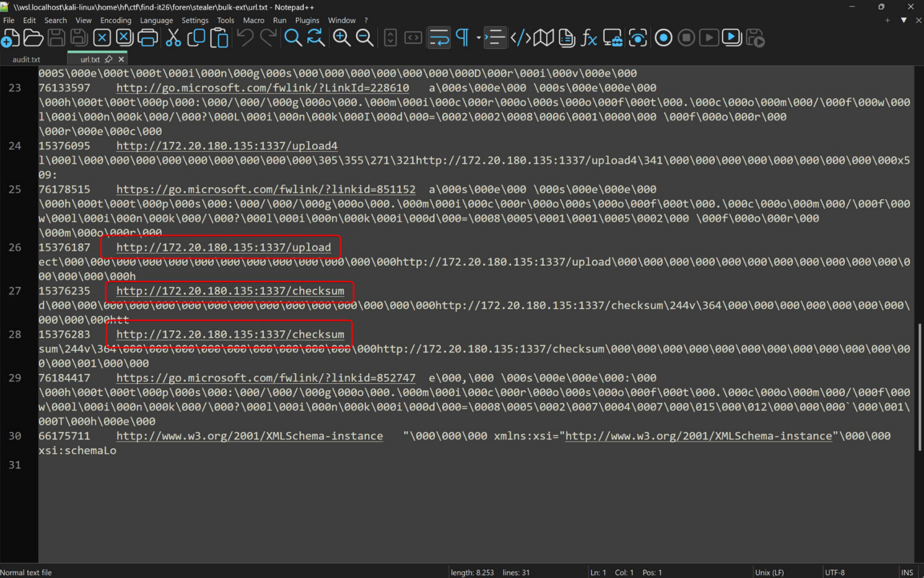Print the document using the printer icon
Screen dimensions: 924x578
(x=148, y=38)
